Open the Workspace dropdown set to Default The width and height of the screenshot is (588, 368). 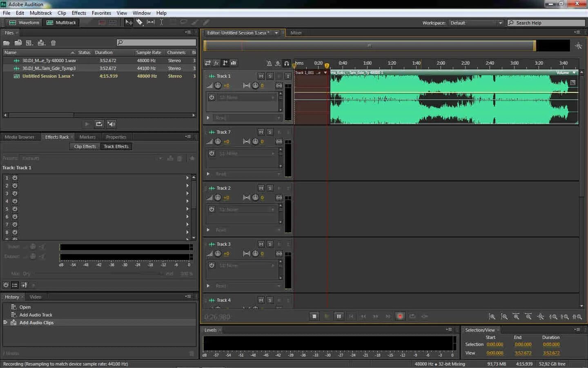point(476,22)
